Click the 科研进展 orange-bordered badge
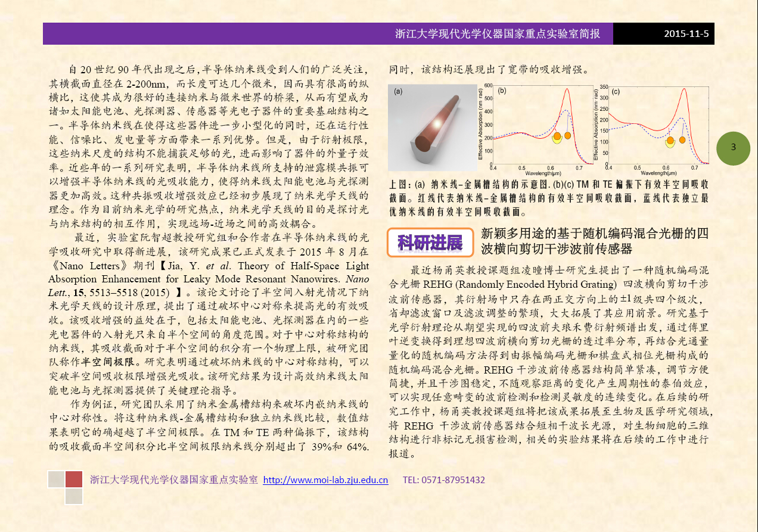 click(430, 242)
